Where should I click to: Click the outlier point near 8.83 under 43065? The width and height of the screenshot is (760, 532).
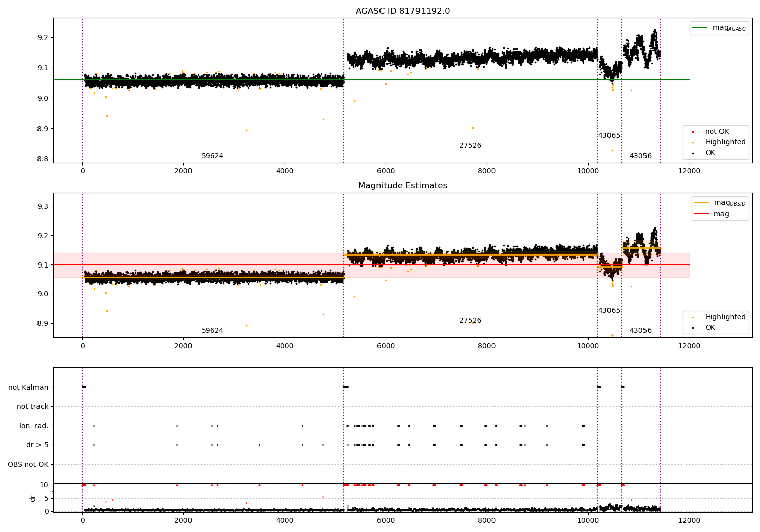click(612, 150)
